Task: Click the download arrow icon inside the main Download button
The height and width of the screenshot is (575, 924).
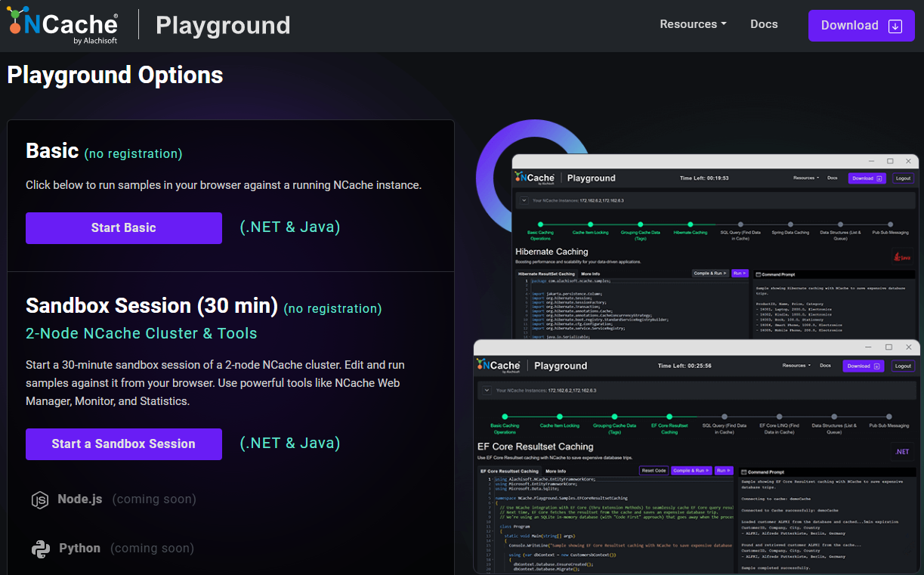Action: [x=895, y=26]
